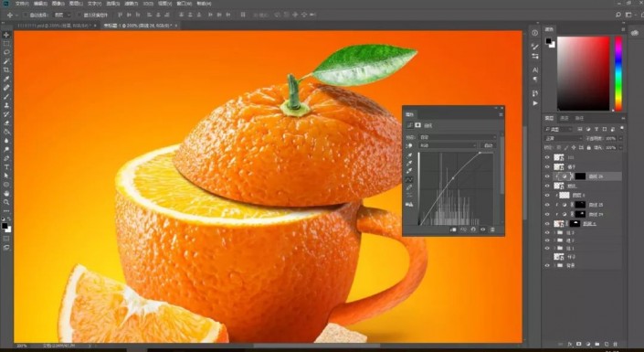
Task: Hide the 组 2 group
Action: (547, 240)
